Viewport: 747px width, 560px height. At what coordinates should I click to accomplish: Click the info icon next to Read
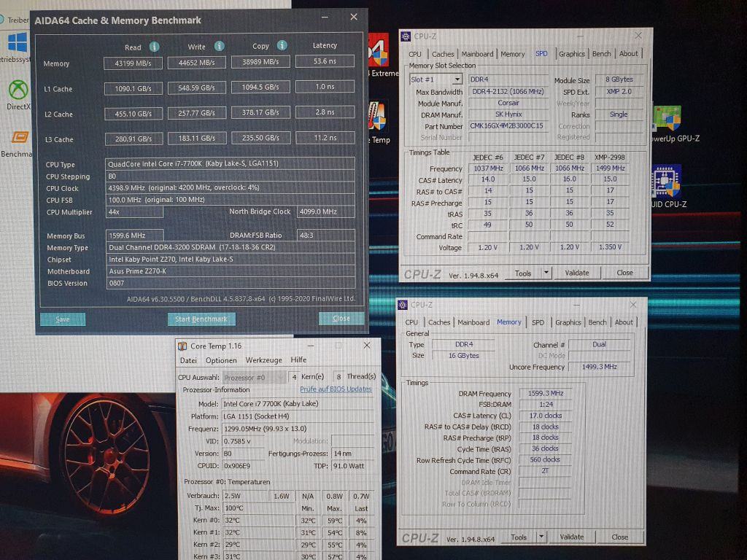pyautogui.click(x=154, y=47)
